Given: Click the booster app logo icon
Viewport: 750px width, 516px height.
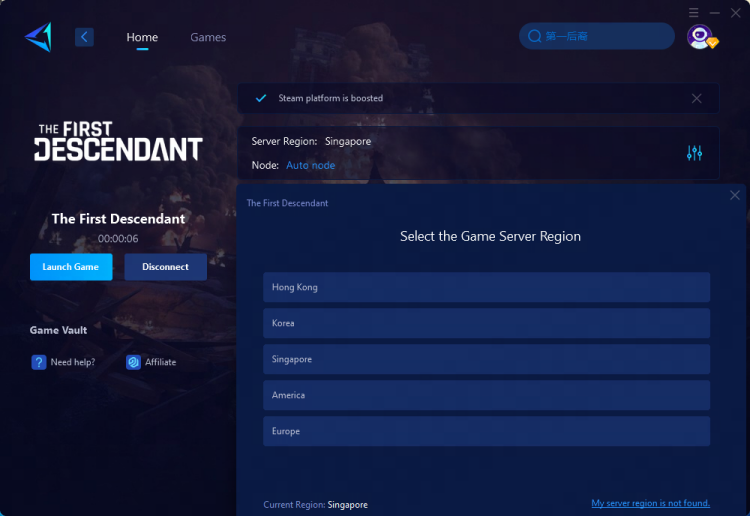Looking at the screenshot, I should (x=38, y=37).
